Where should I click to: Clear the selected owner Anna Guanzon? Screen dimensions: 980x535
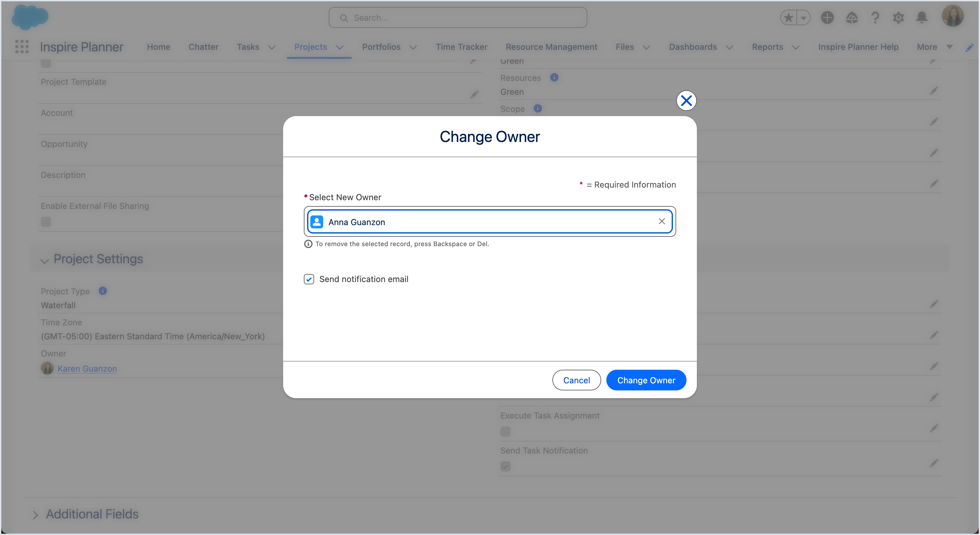pyautogui.click(x=662, y=221)
